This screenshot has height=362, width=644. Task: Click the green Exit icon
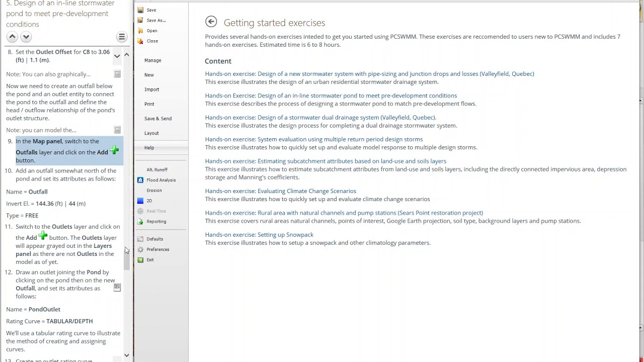[140, 260]
